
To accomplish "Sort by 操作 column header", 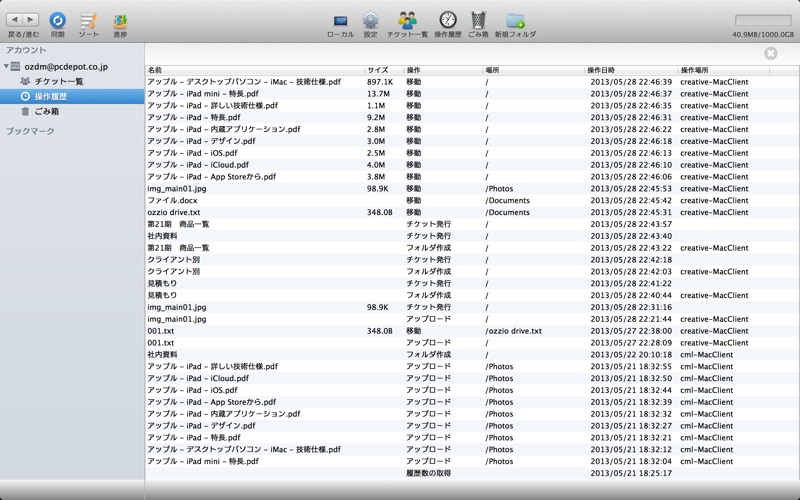I will [443, 70].
